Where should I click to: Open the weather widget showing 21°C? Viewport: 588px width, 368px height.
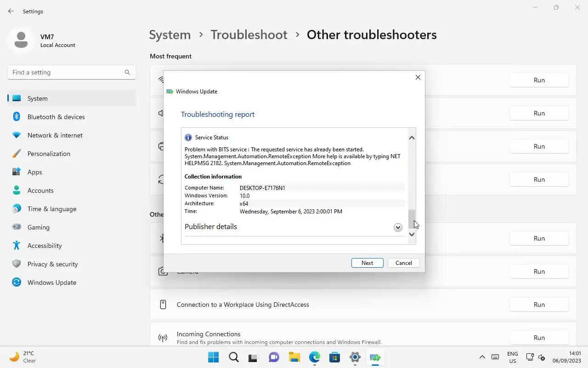(x=23, y=357)
